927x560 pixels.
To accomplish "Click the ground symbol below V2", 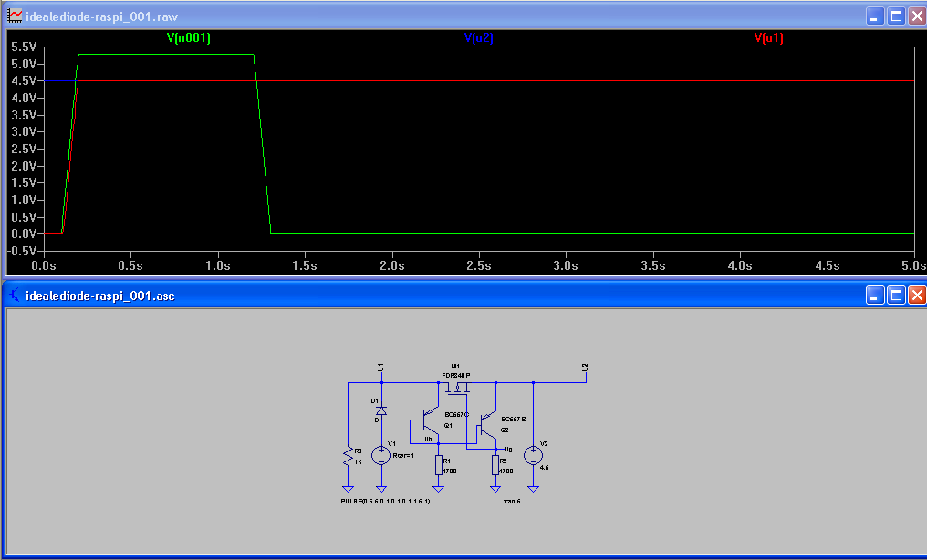I will point(533,489).
